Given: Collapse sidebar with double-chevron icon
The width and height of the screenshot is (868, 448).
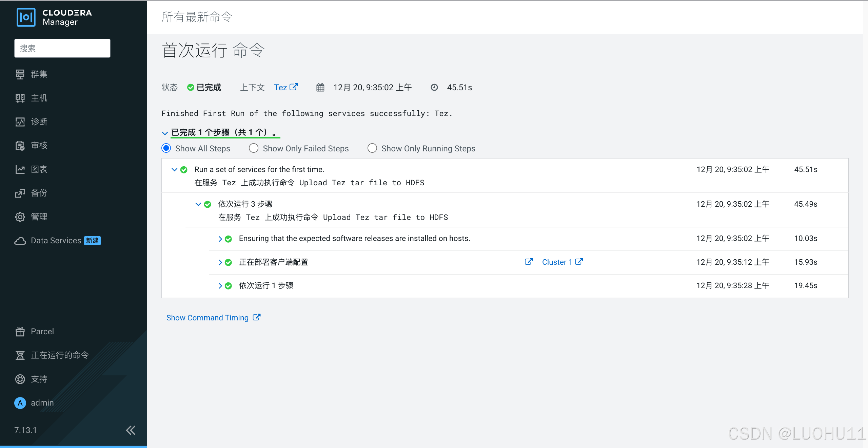Looking at the screenshot, I should [131, 430].
